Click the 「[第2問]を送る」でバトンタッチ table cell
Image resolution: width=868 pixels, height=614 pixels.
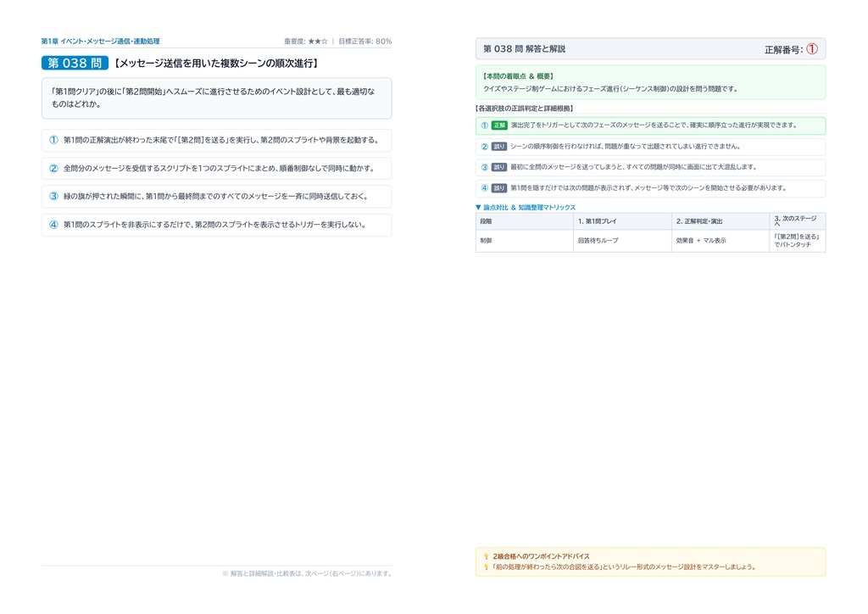tap(798, 241)
